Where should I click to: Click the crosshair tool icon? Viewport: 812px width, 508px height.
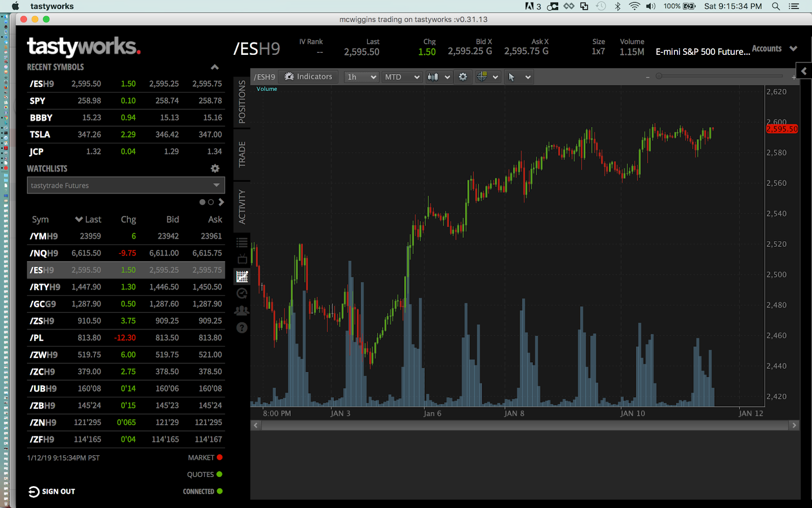(482, 77)
